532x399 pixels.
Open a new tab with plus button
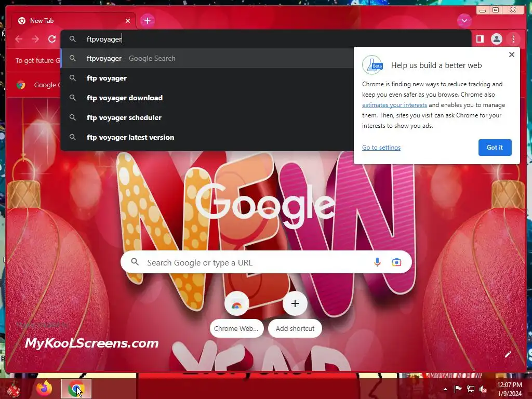[x=148, y=21]
